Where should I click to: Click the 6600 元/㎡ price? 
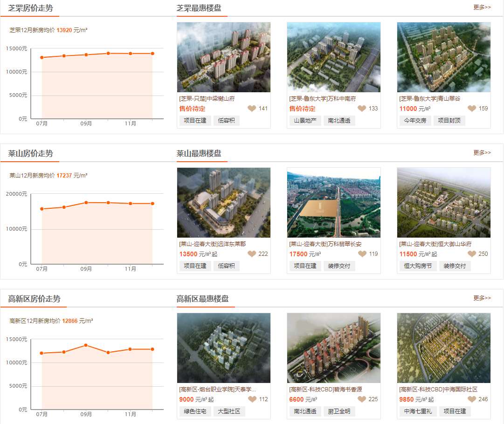[303, 399]
